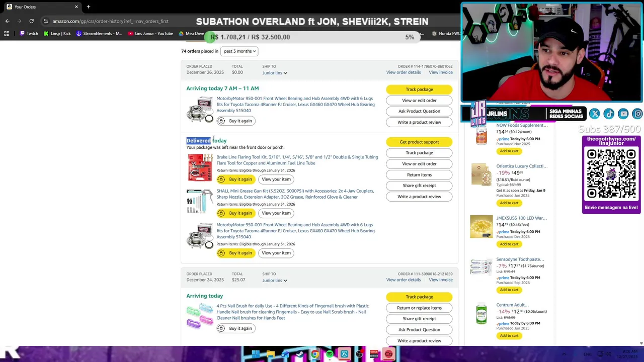Click the Sensodyne Toothpaste sidebar thumbnail
This screenshot has height=362, width=644.
click(x=481, y=267)
